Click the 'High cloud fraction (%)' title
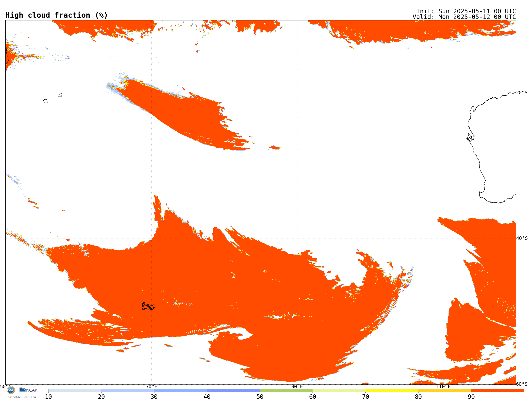532x400 pixels. pos(57,15)
